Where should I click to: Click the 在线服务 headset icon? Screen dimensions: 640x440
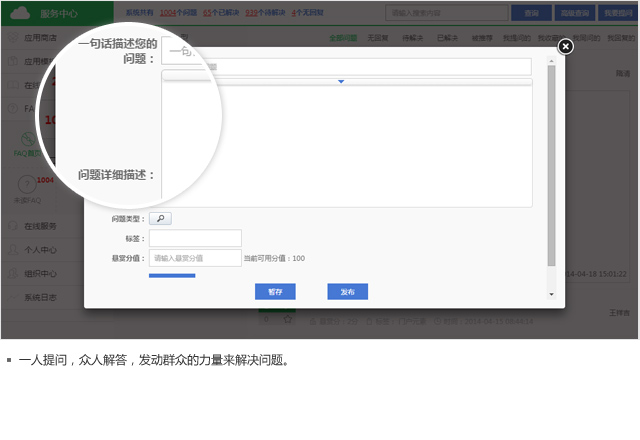coord(12,226)
